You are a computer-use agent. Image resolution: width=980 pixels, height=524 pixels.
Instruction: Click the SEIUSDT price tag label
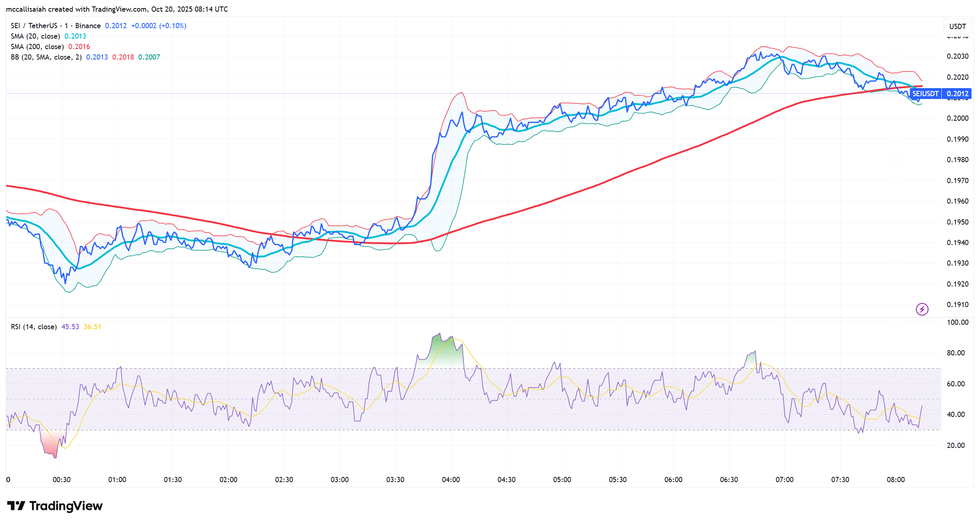click(925, 94)
